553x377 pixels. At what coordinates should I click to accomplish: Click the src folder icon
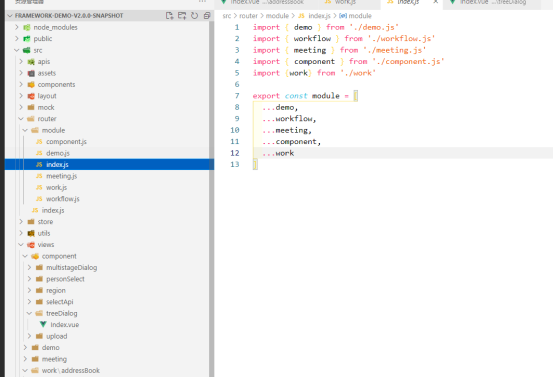coord(26,50)
